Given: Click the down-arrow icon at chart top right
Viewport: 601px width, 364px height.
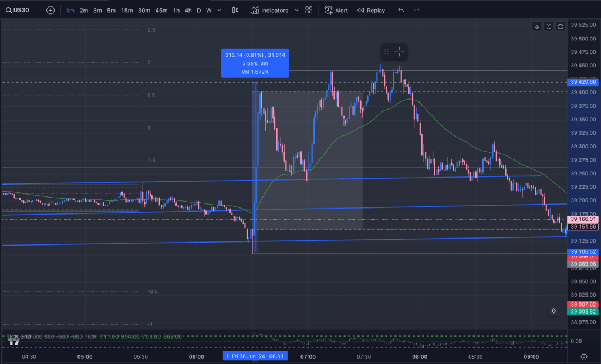Looking at the screenshot, I should point(536,26).
